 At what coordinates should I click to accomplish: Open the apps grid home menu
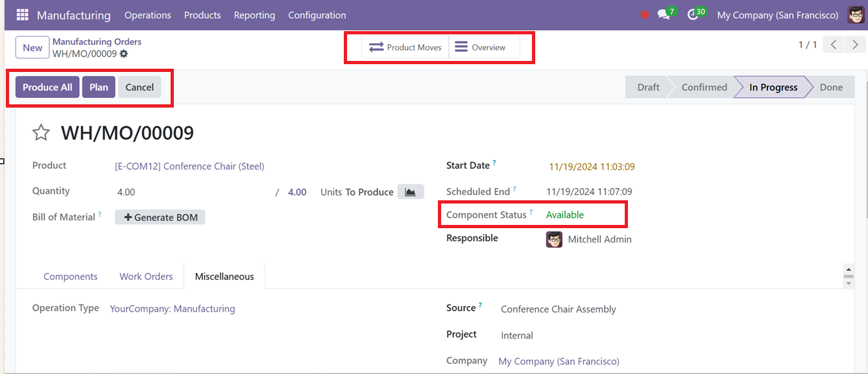pos(22,15)
